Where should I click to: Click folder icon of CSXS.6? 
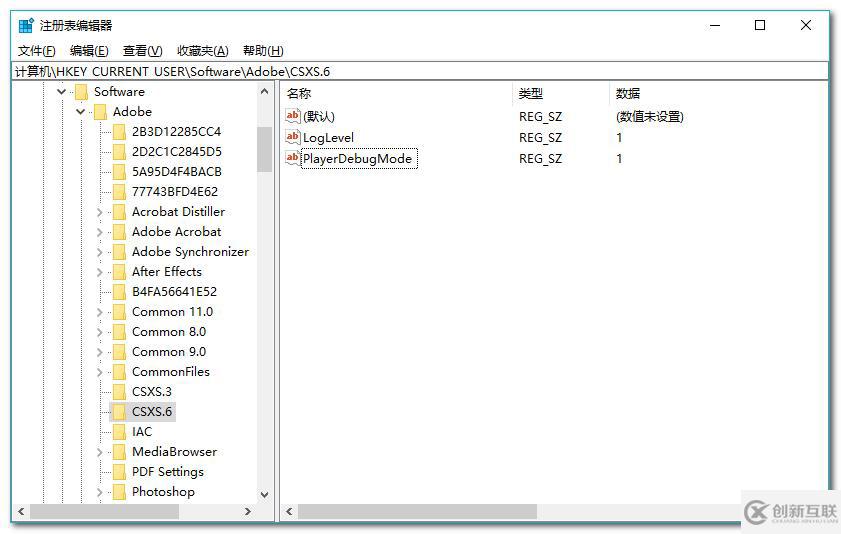point(119,412)
